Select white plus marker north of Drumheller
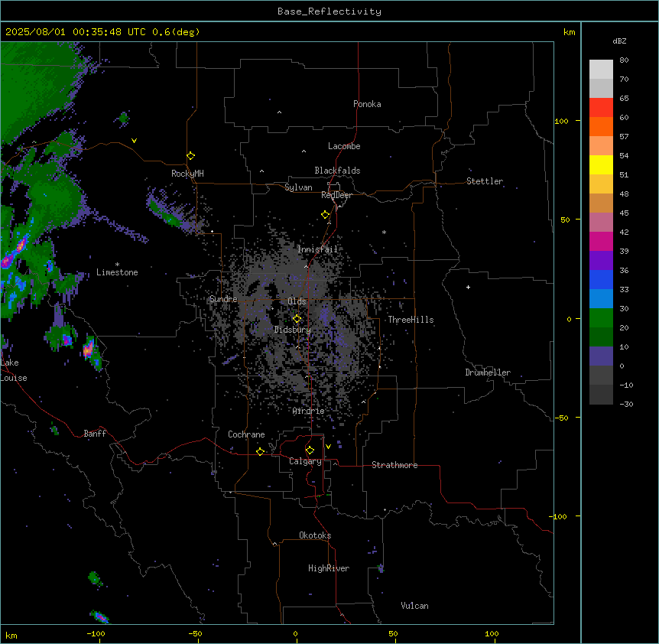Viewport: 659px width, 644px height. coord(468,287)
